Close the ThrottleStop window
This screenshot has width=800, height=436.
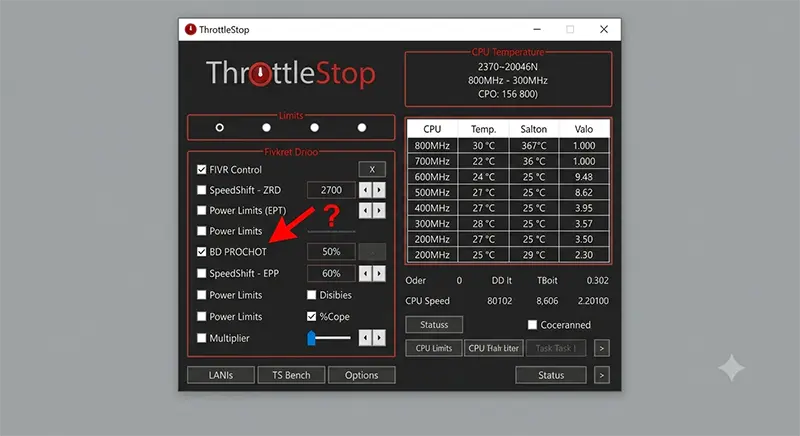[x=604, y=29]
